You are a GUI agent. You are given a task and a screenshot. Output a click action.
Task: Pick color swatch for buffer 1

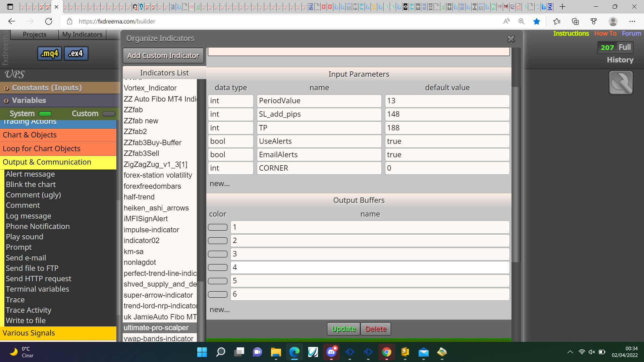click(218, 227)
